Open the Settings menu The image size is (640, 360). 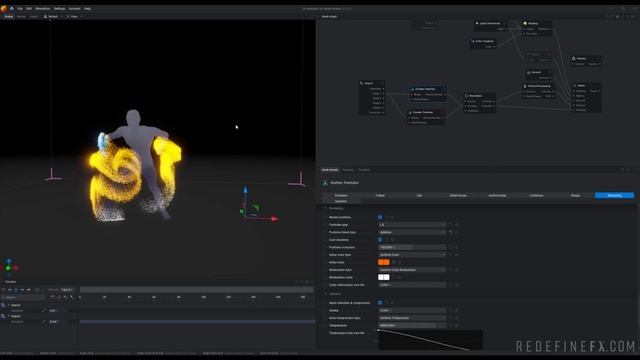[60, 9]
